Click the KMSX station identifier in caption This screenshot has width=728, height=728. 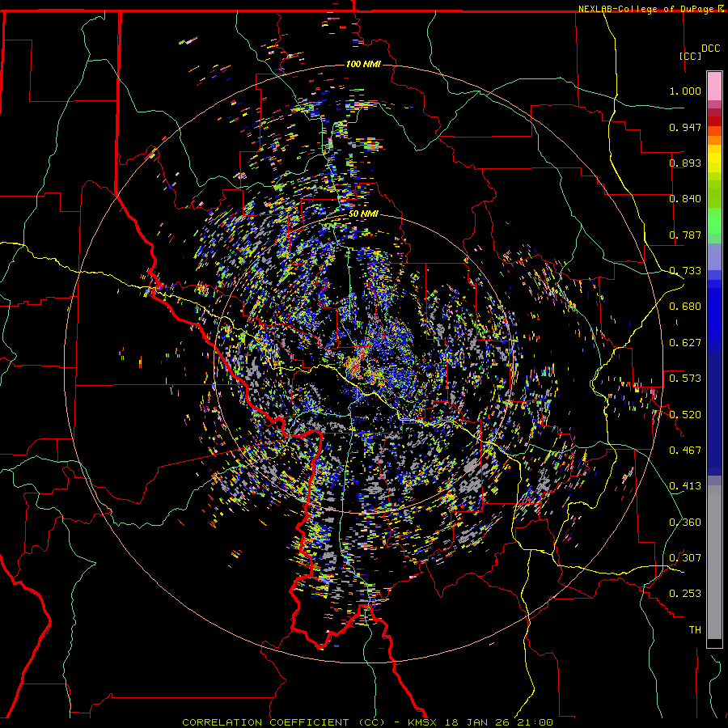coord(422,722)
